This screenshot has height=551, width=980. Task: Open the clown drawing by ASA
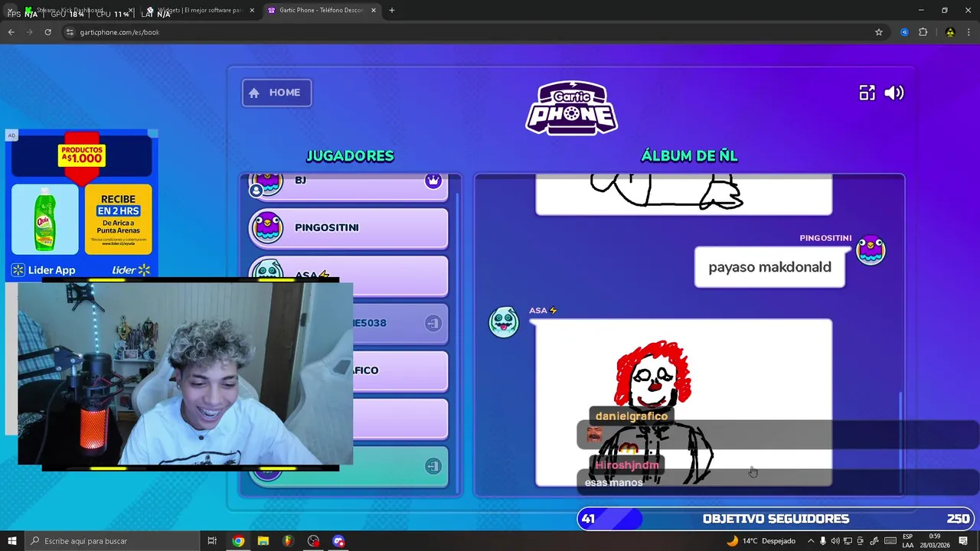pyautogui.click(x=683, y=403)
